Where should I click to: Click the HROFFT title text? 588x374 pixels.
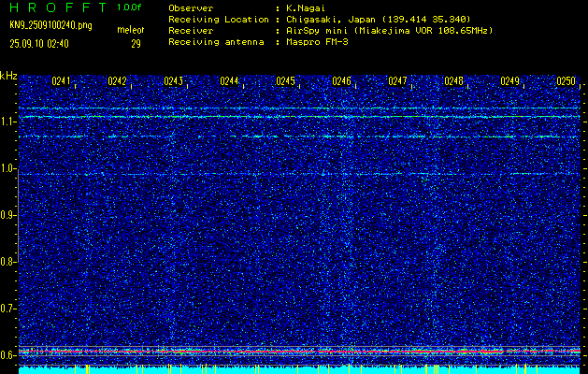point(59,7)
